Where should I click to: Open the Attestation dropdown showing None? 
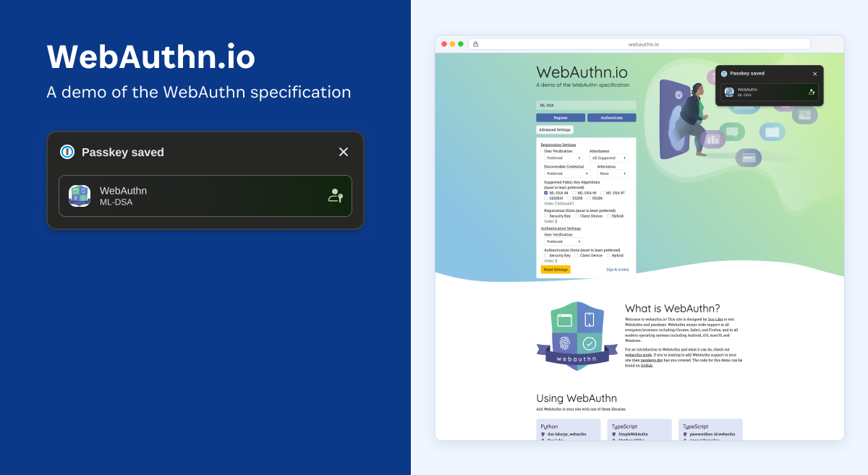pyautogui.click(x=613, y=174)
